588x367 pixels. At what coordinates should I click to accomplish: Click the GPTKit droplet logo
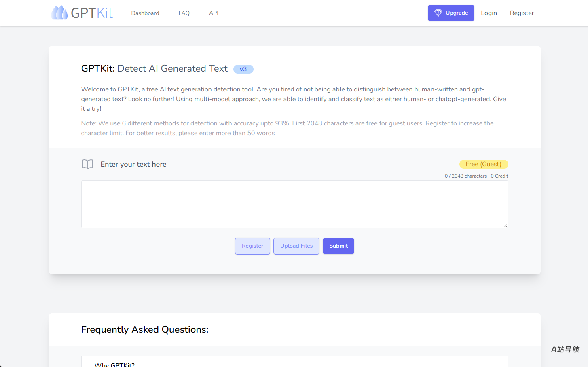[x=59, y=13]
